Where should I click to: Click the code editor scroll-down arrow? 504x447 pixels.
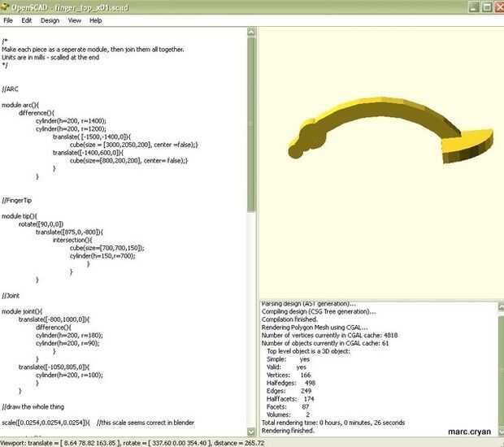click(x=251, y=432)
